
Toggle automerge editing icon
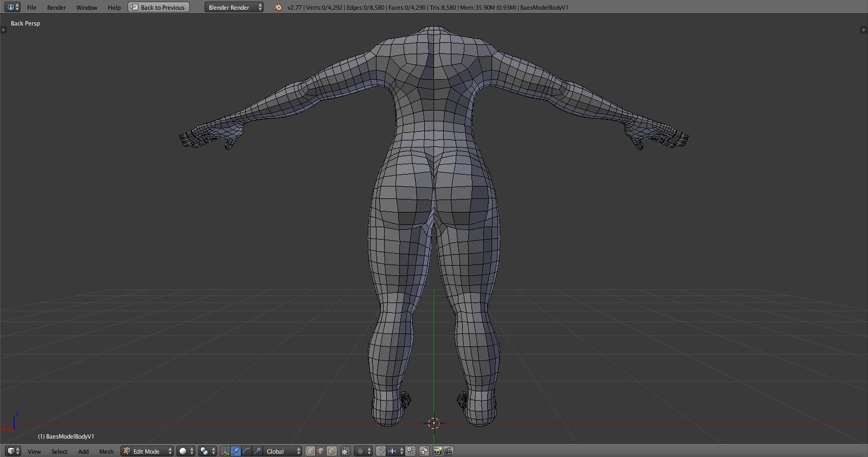[x=424, y=451]
